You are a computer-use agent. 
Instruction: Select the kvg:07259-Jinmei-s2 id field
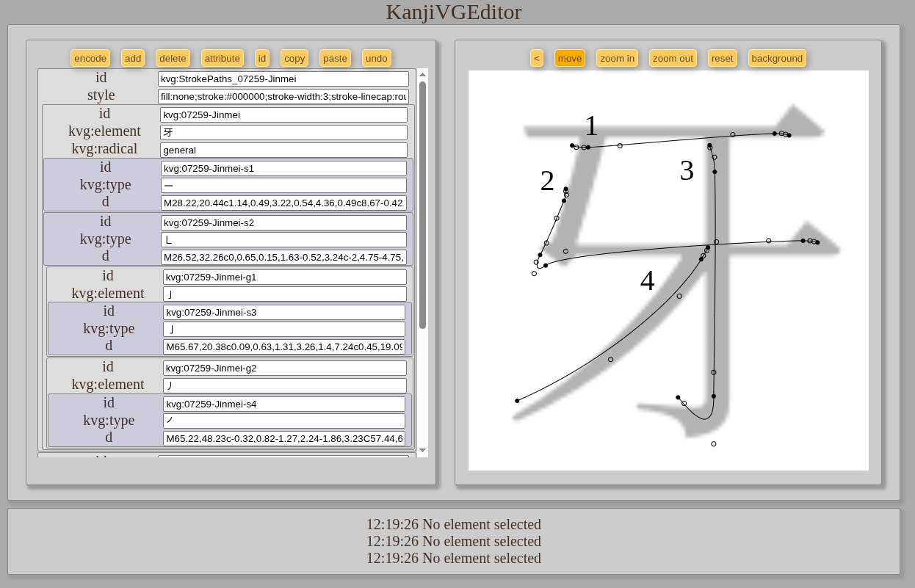(283, 222)
